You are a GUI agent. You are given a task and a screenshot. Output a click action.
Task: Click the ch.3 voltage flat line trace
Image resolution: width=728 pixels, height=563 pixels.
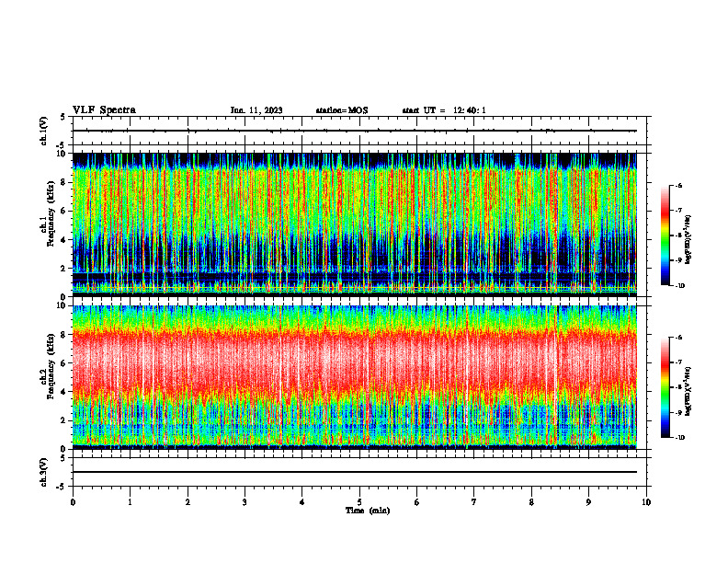click(354, 472)
